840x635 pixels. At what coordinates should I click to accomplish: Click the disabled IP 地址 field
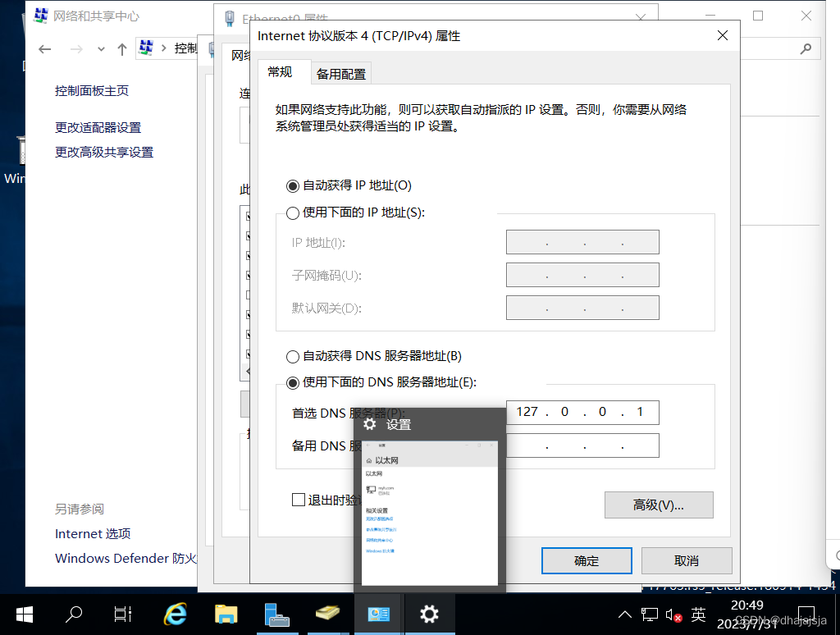tap(582, 242)
